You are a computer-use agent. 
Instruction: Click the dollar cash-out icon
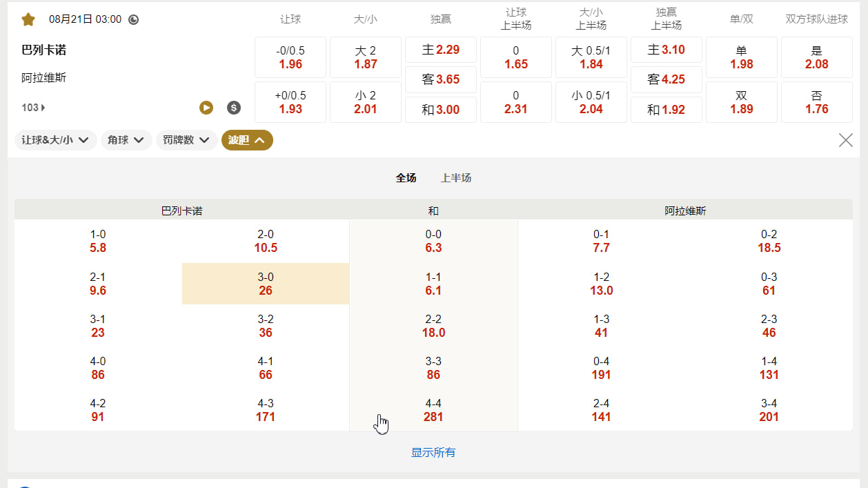pos(234,107)
